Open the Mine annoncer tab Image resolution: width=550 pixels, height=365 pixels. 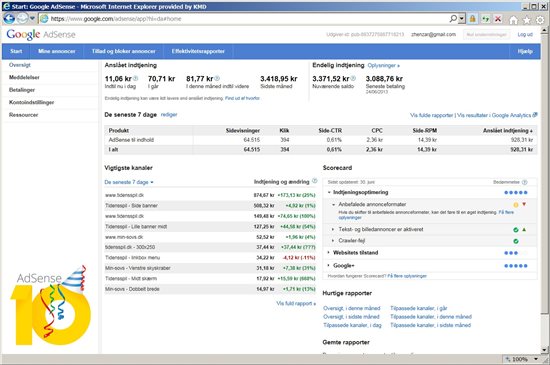click(x=57, y=51)
